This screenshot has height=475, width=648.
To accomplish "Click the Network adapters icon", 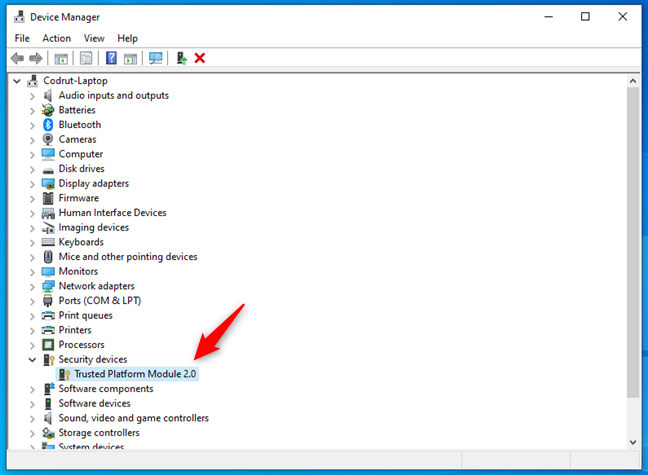I will click(x=48, y=286).
